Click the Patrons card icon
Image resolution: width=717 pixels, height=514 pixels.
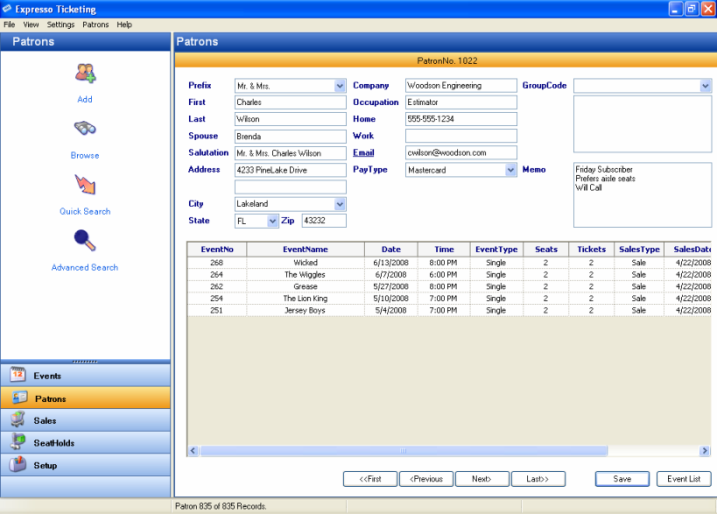coord(20,398)
